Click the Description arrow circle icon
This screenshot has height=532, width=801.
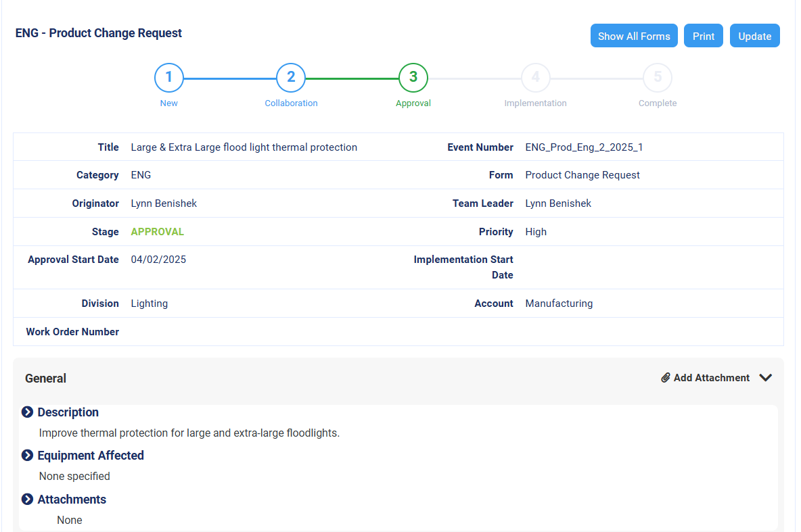click(28, 412)
